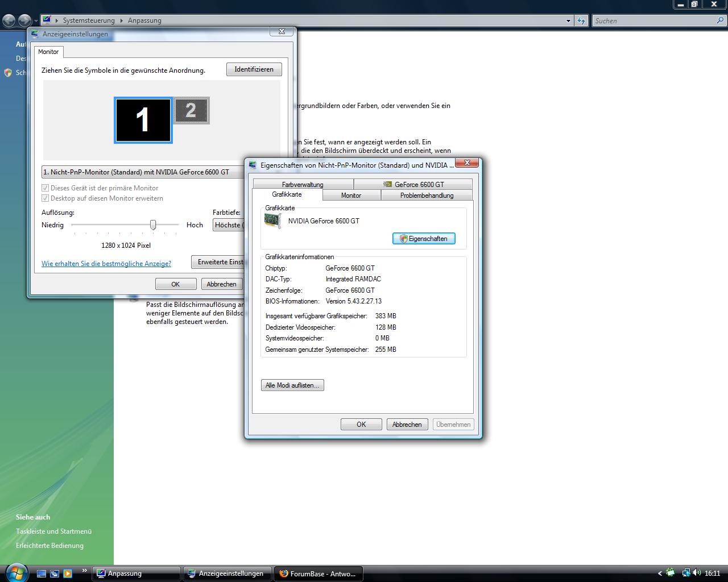Click the address bar folder icon

[x=47, y=20]
